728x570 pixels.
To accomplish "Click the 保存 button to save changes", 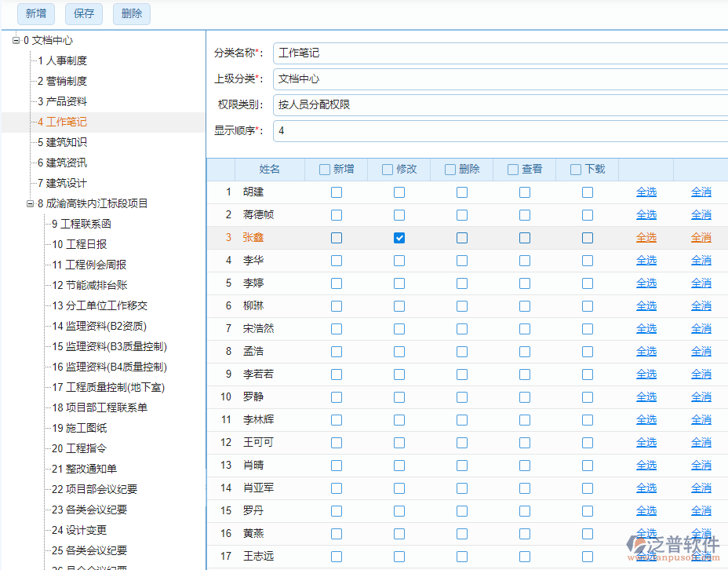I will click(83, 13).
